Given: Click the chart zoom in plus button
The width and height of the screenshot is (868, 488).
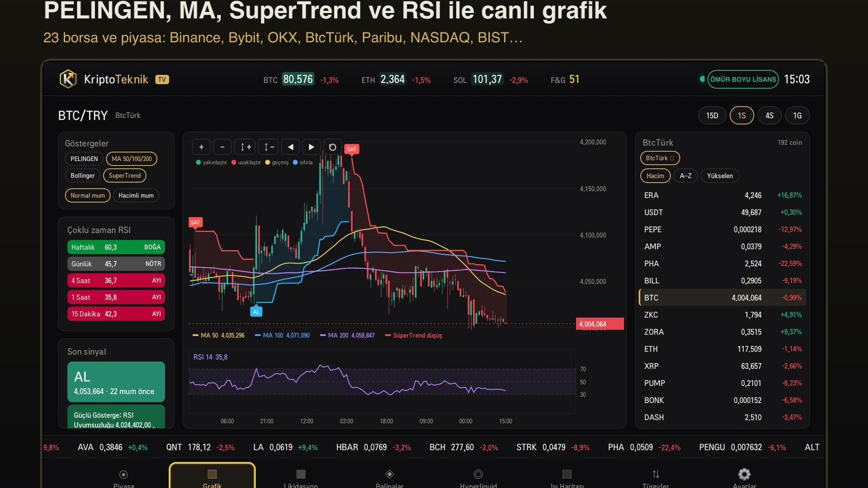Looking at the screenshot, I should [201, 147].
